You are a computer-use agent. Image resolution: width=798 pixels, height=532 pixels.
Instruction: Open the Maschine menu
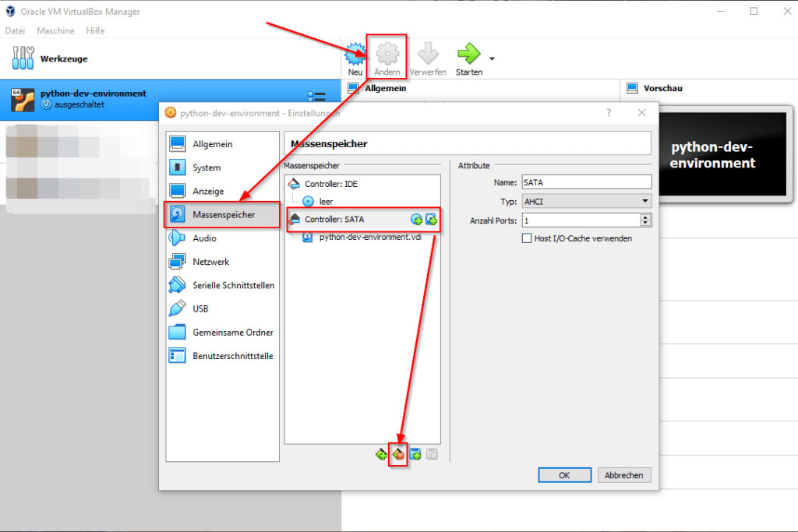pyautogui.click(x=55, y=30)
